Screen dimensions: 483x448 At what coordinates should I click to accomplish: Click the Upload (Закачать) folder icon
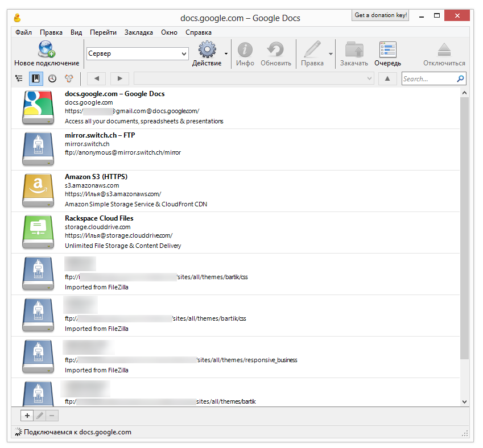coord(354,49)
